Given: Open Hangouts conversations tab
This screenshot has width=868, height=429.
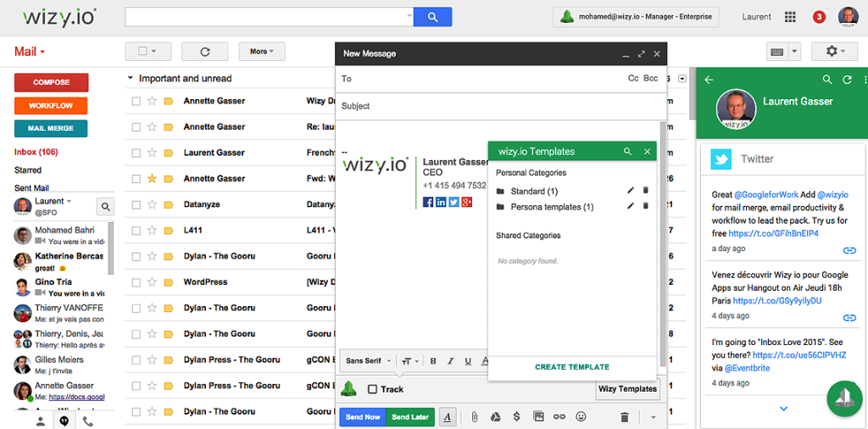Looking at the screenshot, I should click(64, 421).
